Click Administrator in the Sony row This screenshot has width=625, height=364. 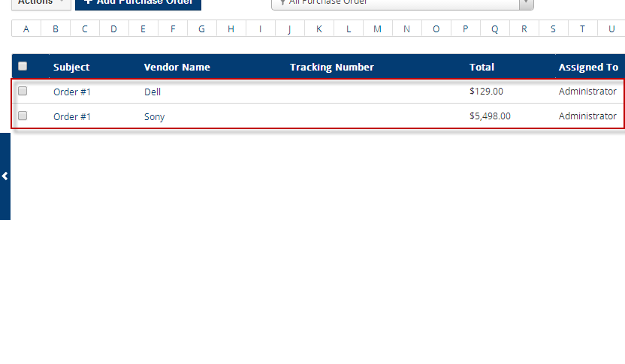pyautogui.click(x=587, y=116)
